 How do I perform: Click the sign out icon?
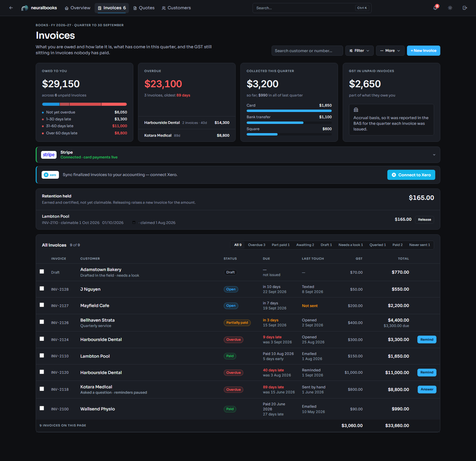click(x=465, y=8)
